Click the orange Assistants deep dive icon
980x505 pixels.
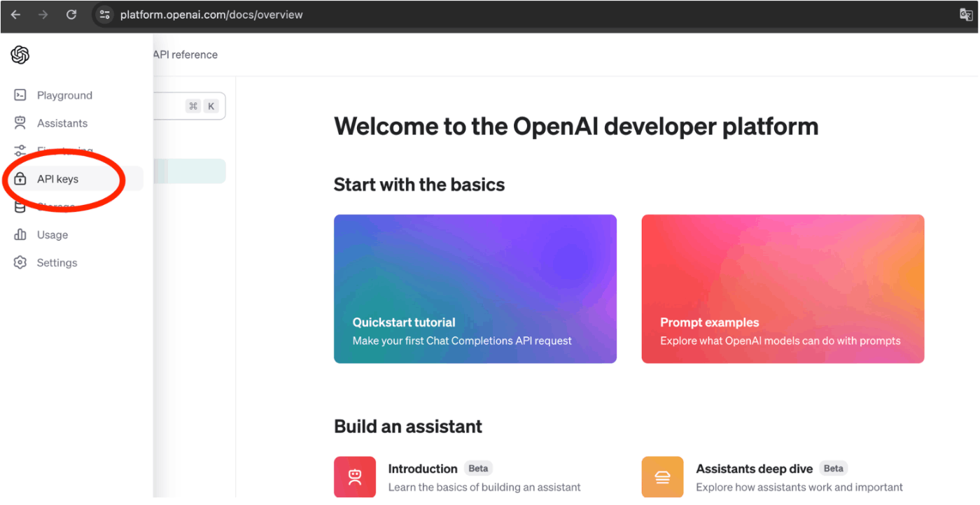click(x=662, y=477)
